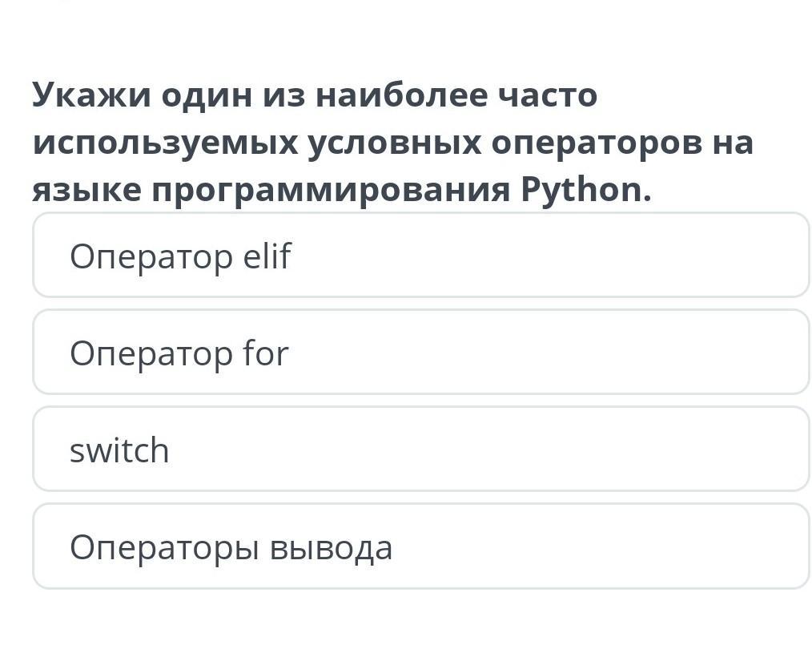Click the question heading about Python operators
The height and width of the screenshot is (653, 812).
392,142
